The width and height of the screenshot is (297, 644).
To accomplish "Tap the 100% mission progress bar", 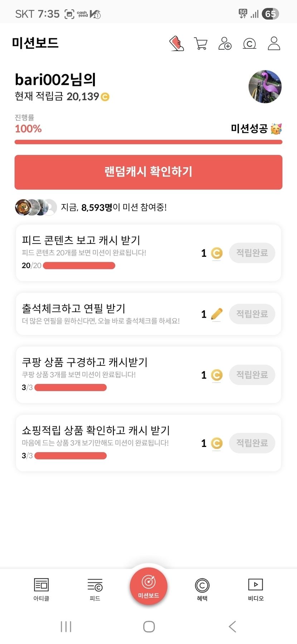I will coord(148,142).
